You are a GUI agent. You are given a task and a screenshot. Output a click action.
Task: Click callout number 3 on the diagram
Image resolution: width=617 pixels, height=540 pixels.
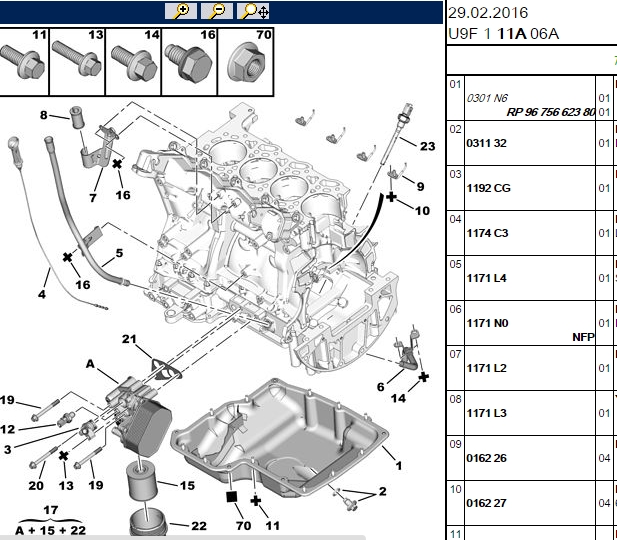click(7, 449)
